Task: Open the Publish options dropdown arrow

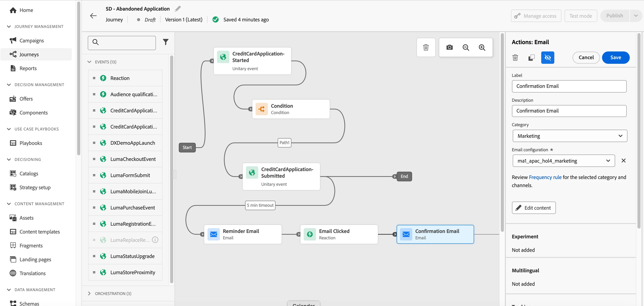Action: click(x=636, y=16)
